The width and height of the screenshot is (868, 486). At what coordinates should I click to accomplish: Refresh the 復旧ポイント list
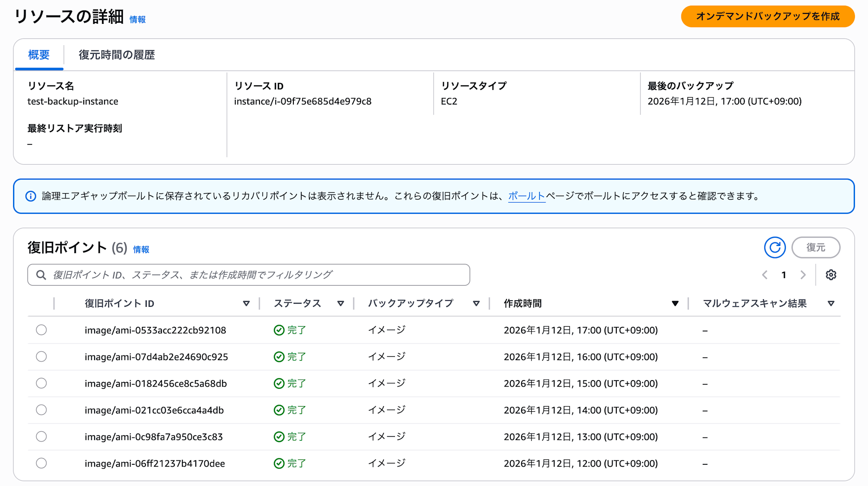point(775,247)
